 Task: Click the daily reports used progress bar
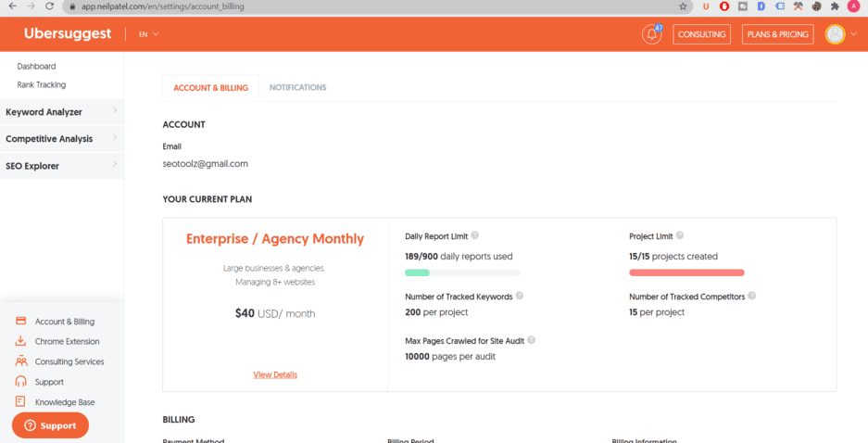pyautogui.click(x=462, y=272)
